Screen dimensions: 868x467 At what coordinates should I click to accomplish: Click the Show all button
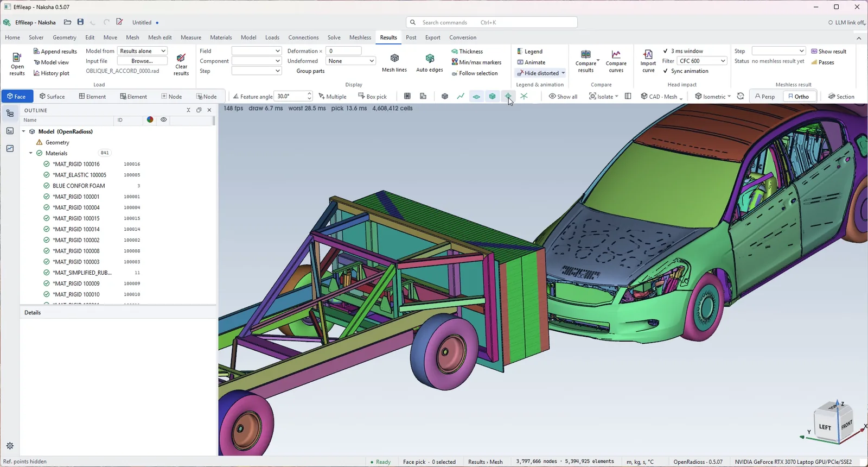click(563, 97)
